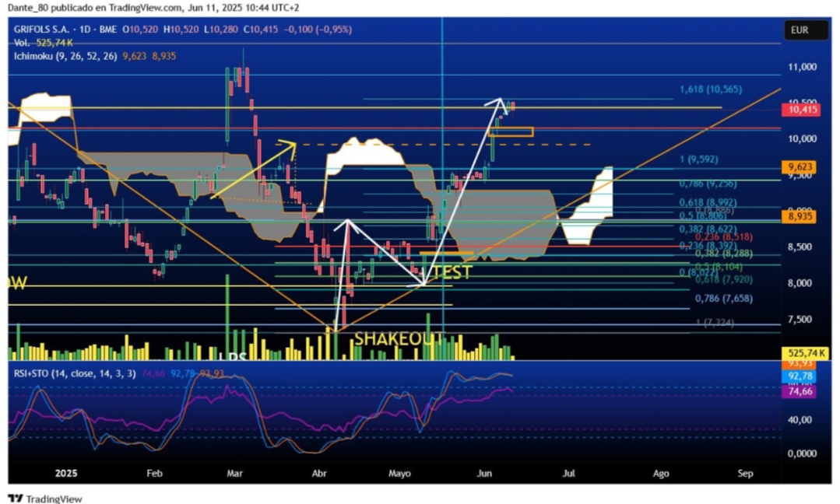The image size is (840, 504).
Task: Click the red 10,415 current price tag
Action: [800, 110]
